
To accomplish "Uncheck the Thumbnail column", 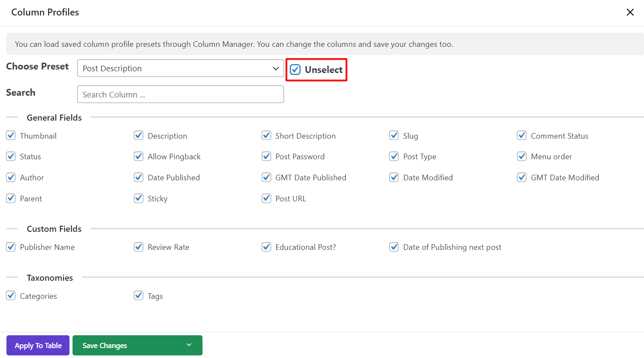I will [11, 136].
